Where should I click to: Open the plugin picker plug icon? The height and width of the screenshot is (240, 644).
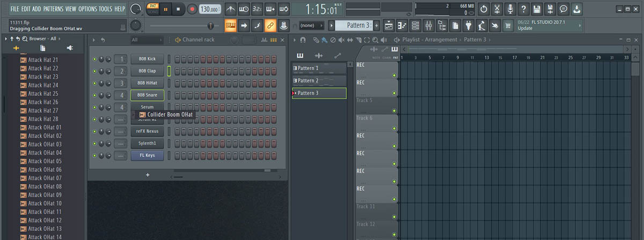(x=469, y=25)
